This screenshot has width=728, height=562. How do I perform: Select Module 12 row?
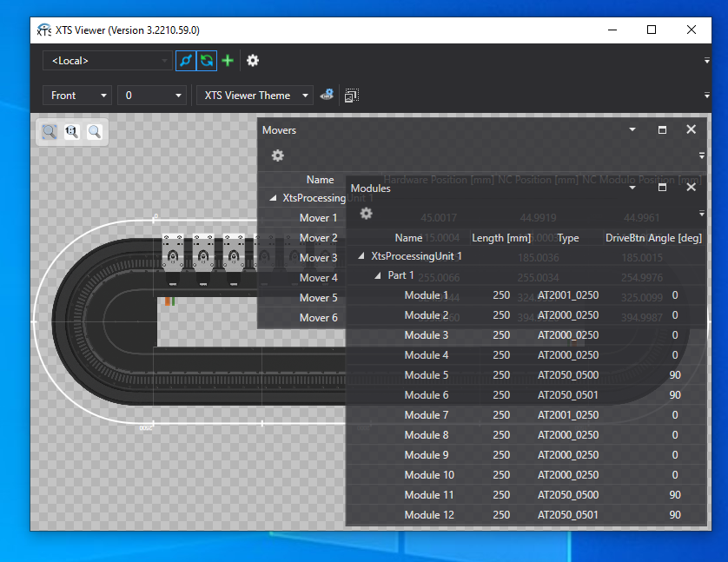click(x=526, y=515)
